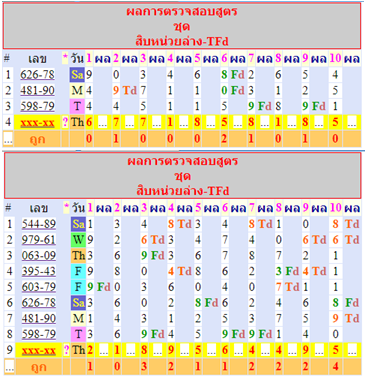The image size is (365, 379).
Task: Click the 598-79 link in row 8
Action: [x=39, y=334]
